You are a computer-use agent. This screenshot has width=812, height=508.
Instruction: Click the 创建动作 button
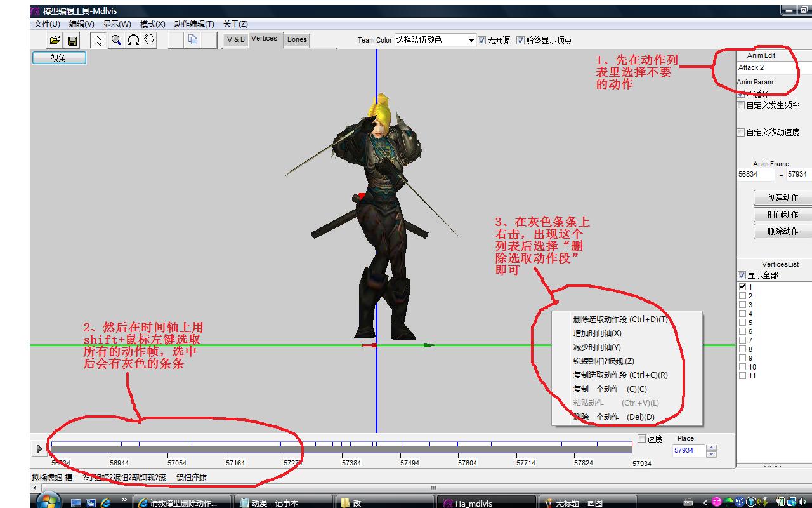point(783,198)
